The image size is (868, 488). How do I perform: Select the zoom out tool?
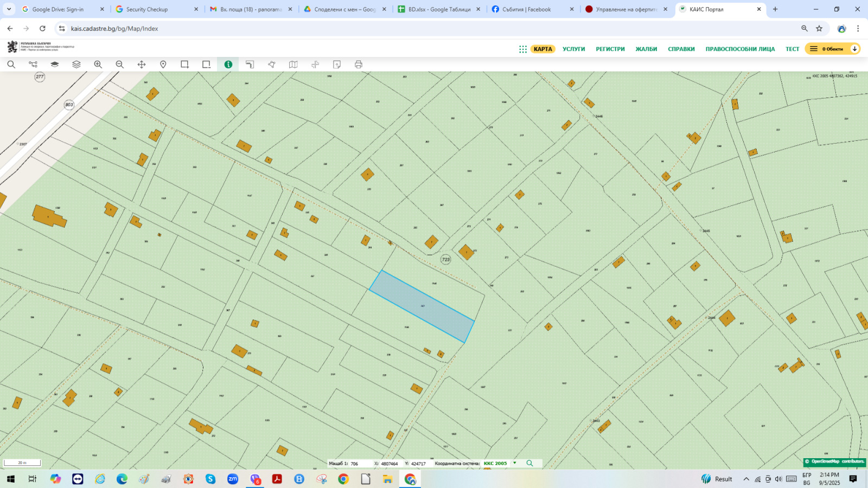coord(120,65)
